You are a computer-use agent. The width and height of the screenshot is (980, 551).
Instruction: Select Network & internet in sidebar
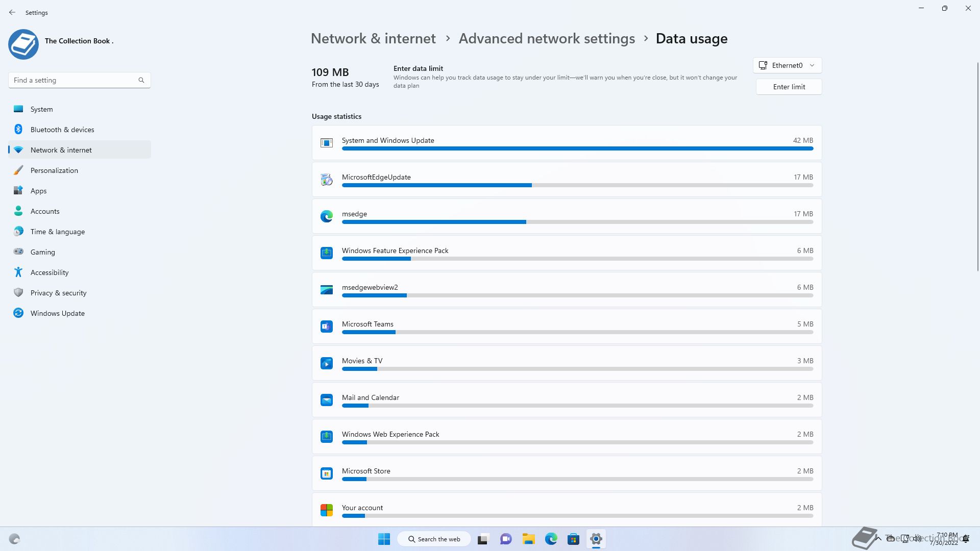pos(80,150)
